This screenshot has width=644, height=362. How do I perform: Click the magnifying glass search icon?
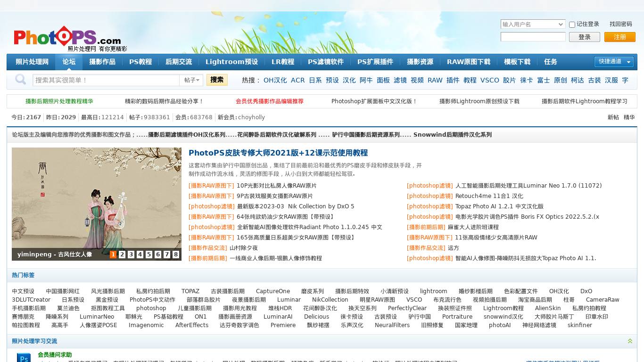(20, 80)
